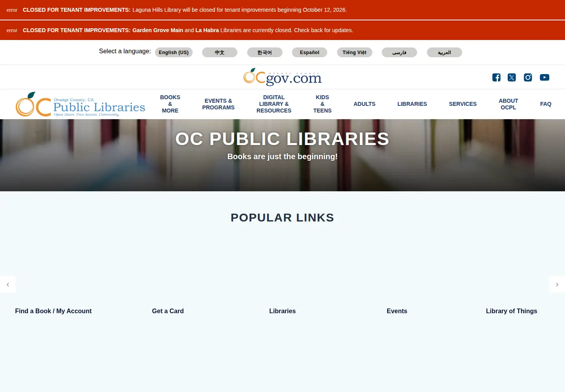
Task: Click the Garden Grove Main closure alert
Action: coord(282,30)
